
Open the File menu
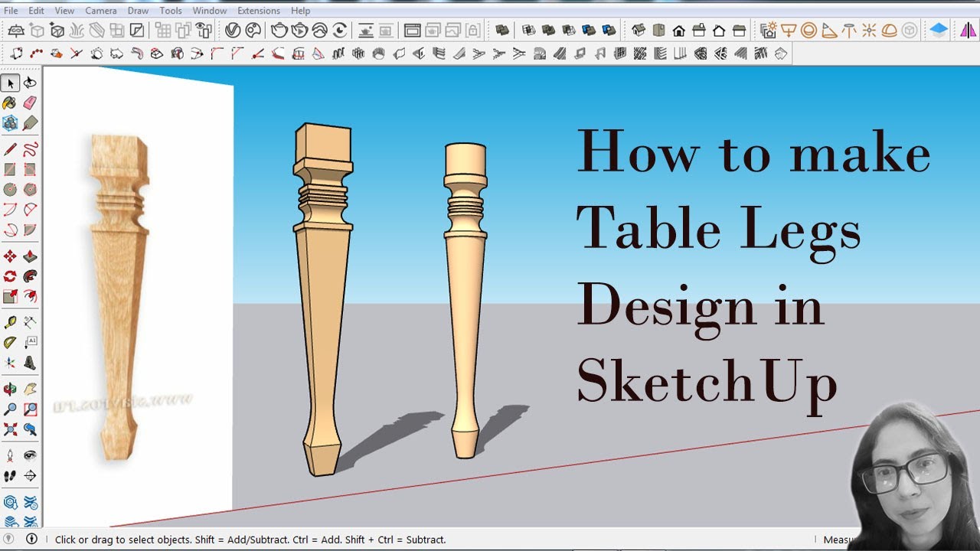11,11
